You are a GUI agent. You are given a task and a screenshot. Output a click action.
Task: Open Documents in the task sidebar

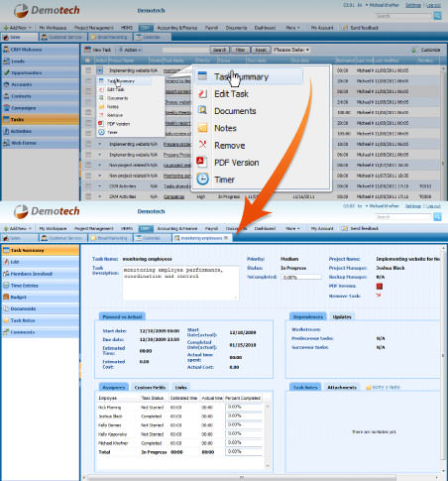click(x=40, y=308)
